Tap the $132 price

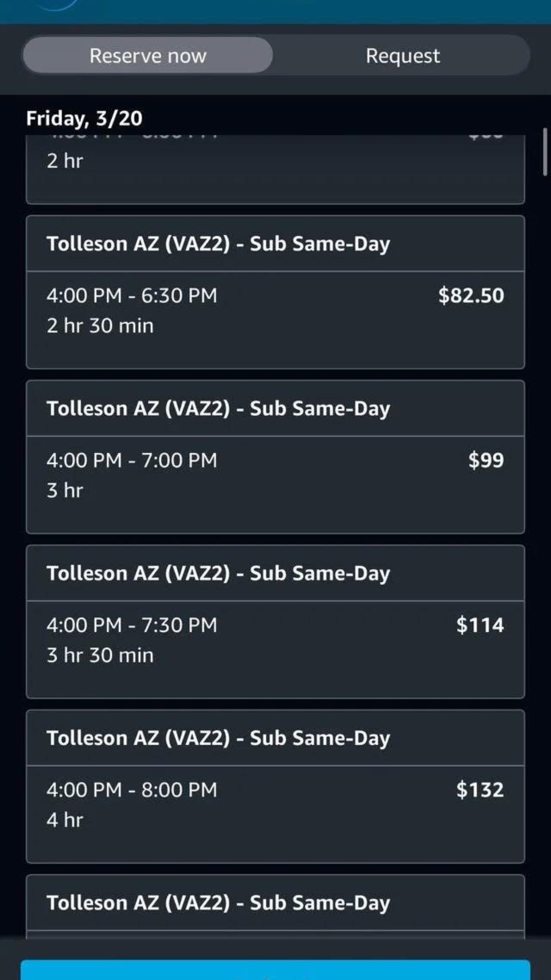(480, 790)
